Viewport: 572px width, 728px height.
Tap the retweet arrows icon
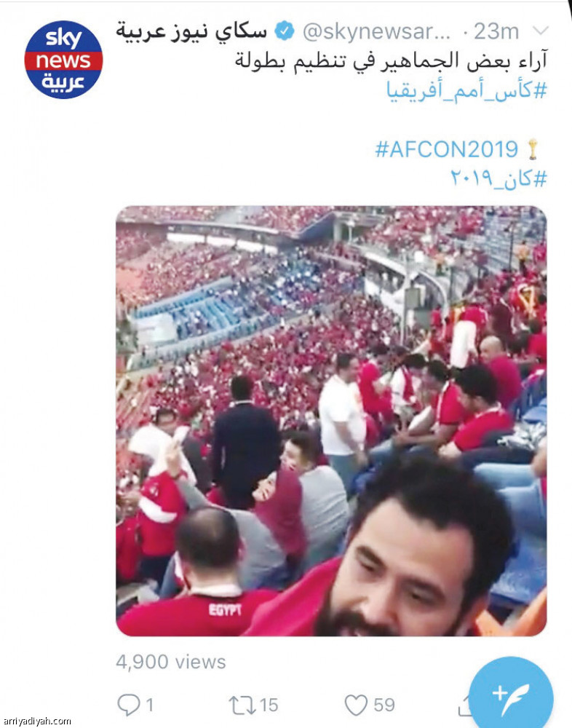point(242,705)
